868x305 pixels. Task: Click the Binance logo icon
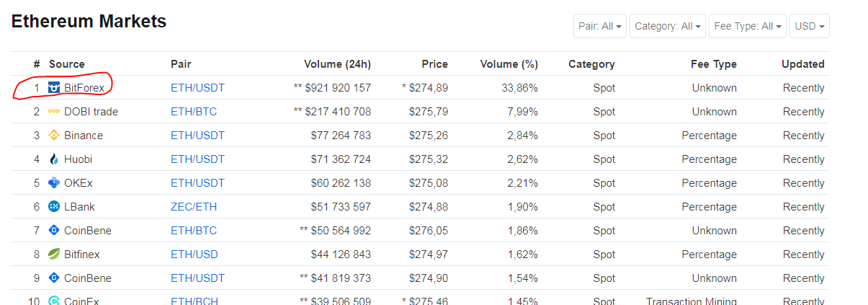(x=54, y=136)
